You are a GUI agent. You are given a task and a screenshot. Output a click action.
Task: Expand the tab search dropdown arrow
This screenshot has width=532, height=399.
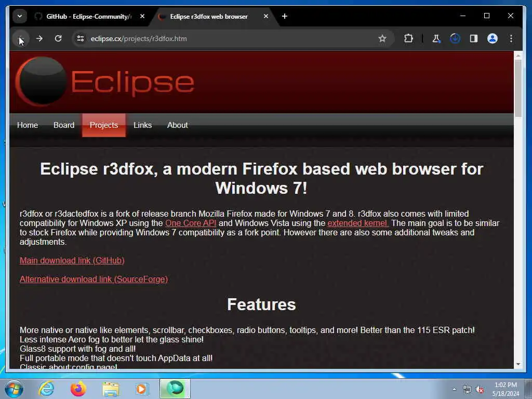(20, 16)
